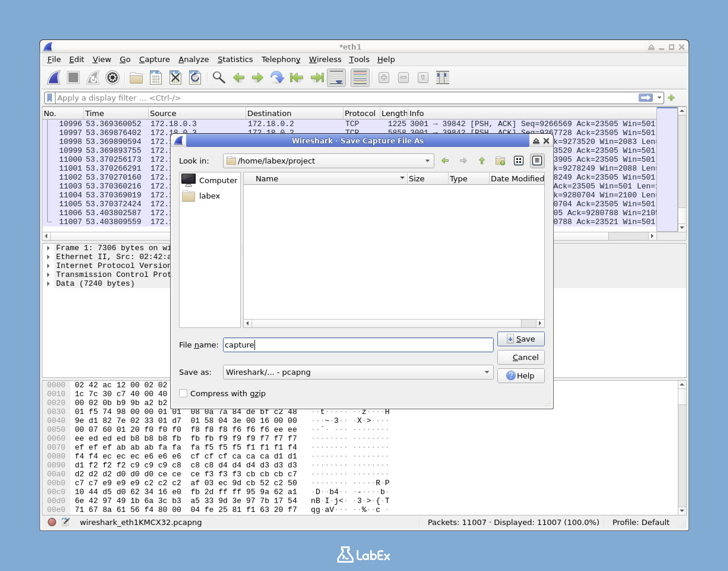The image size is (728, 571).
Task: Click the Restart current capture icon
Action: pos(93,77)
